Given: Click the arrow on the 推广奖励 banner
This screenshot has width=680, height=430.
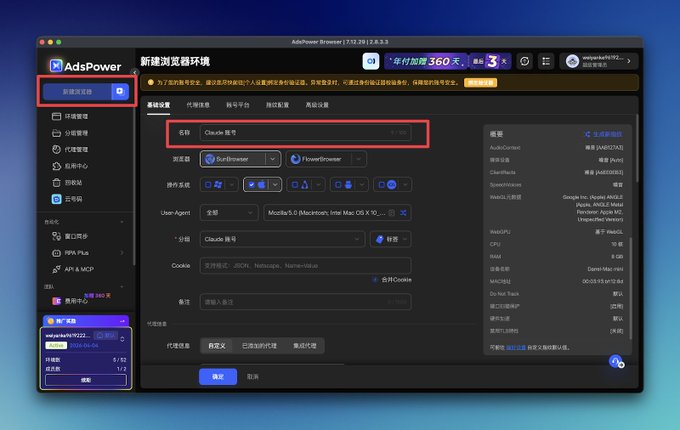Looking at the screenshot, I should (x=122, y=321).
